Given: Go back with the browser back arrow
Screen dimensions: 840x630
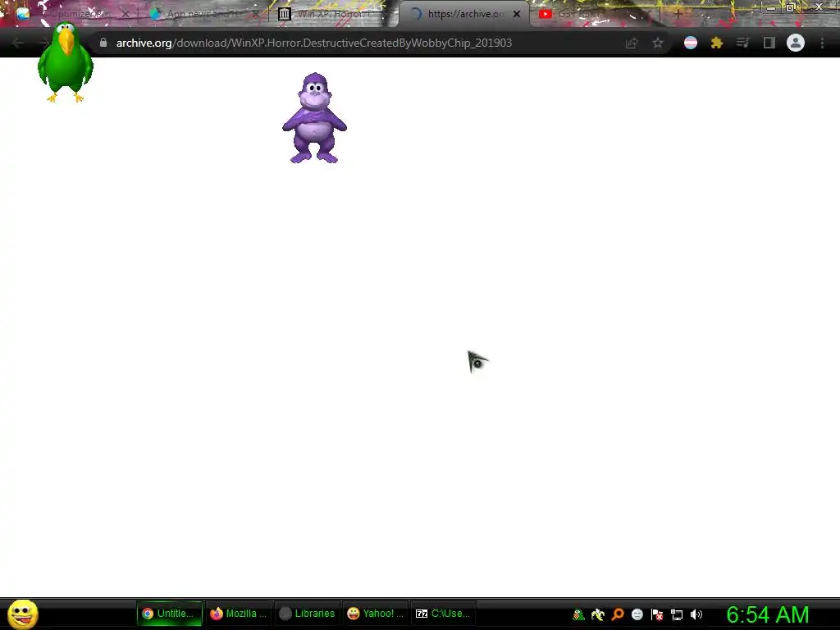Looking at the screenshot, I should coord(18,43).
